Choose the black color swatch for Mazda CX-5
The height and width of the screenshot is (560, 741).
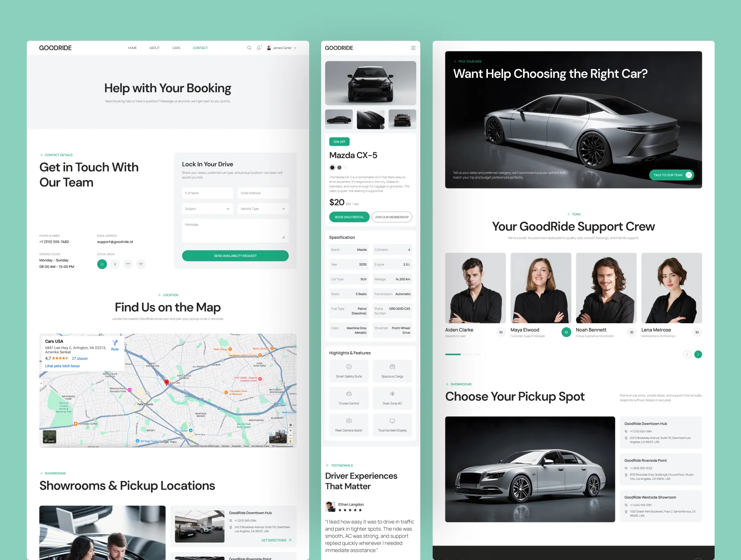pyautogui.click(x=332, y=168)
